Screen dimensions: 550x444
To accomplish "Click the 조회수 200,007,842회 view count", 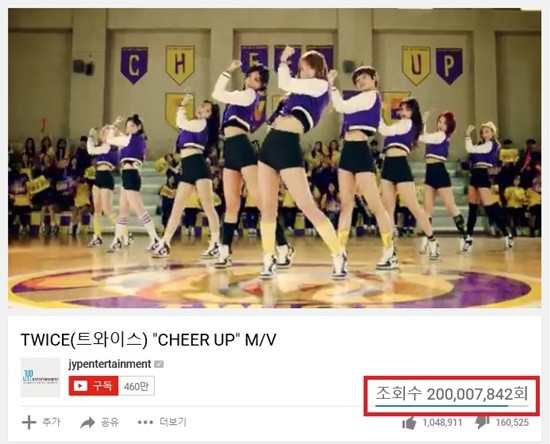I will (452, 394).
